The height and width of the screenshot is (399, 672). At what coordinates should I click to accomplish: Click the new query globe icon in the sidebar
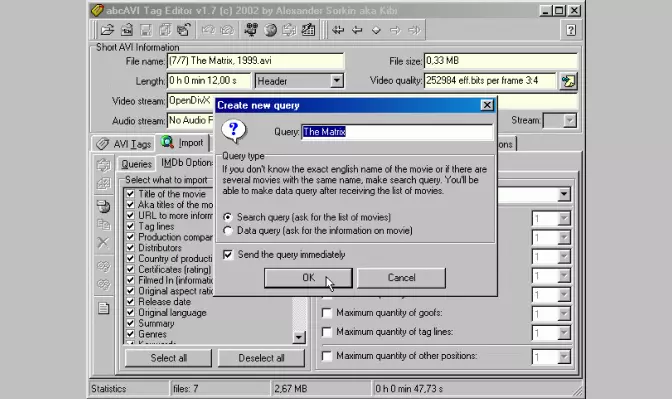click(x=103, y=206)
